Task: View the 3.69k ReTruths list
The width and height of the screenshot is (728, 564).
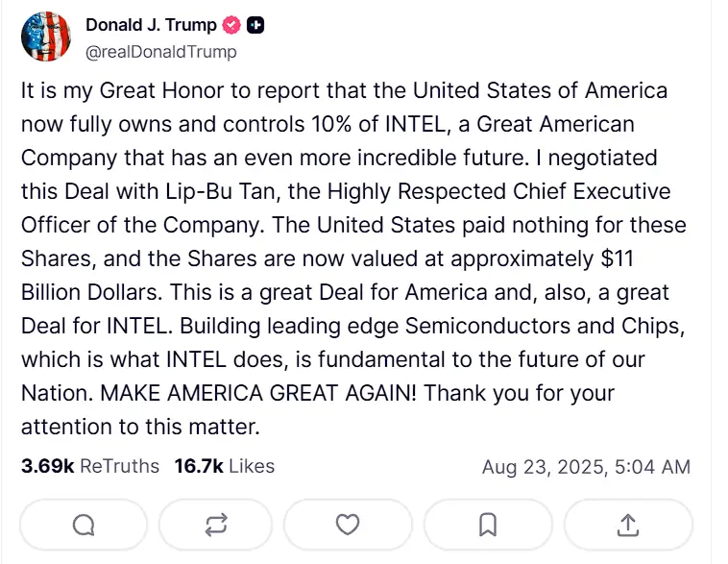Action: click(x=90, y=466)
